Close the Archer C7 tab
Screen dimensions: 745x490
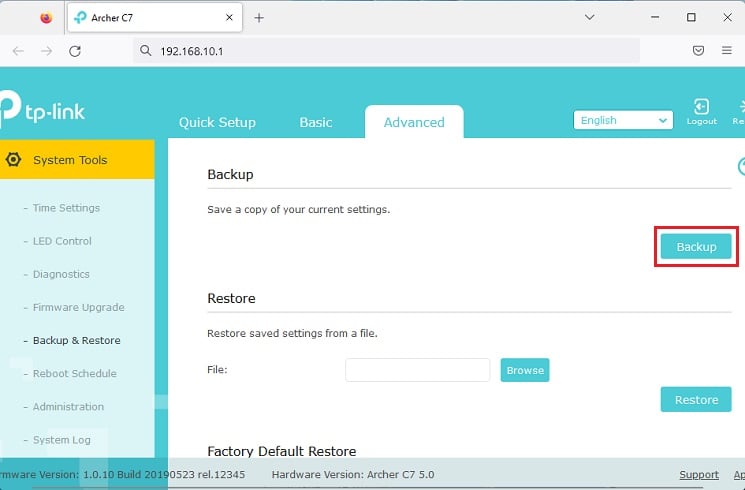click(229, 18)
